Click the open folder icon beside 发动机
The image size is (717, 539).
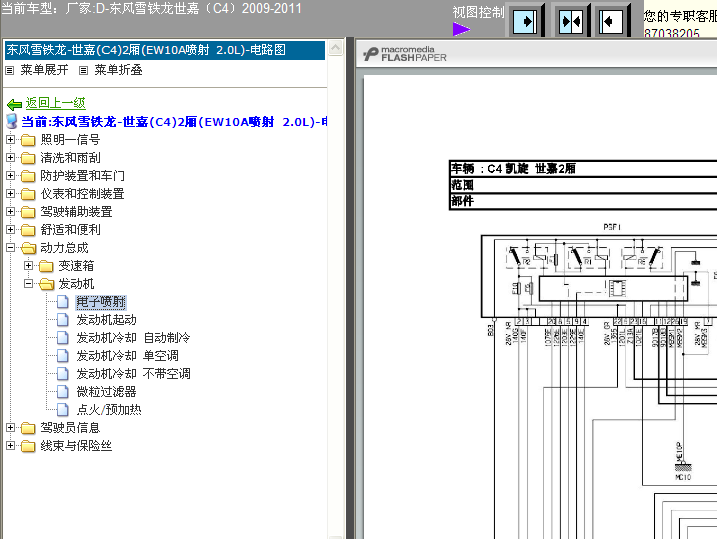46,284
